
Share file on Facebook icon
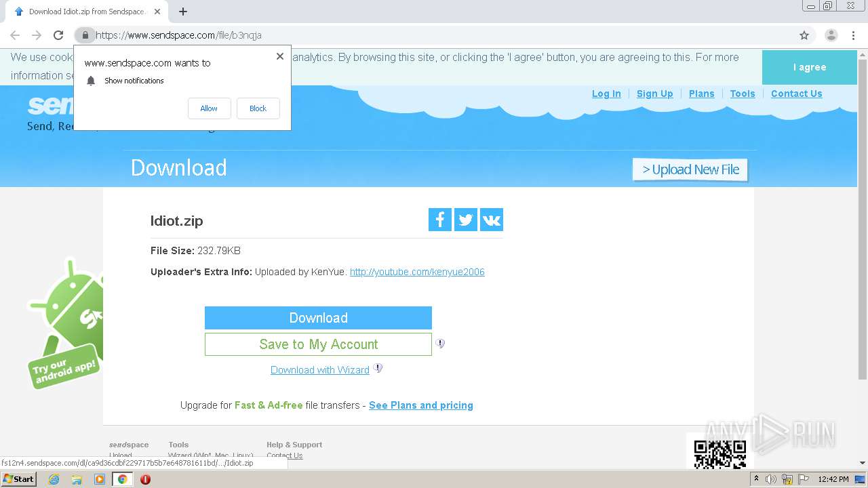tap(440, 220)
